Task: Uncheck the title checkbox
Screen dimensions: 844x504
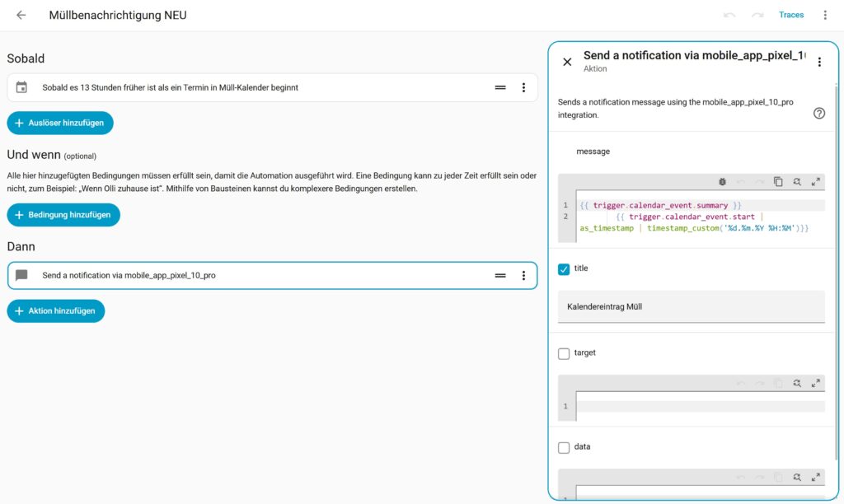Action: click(x=564, y=269)
